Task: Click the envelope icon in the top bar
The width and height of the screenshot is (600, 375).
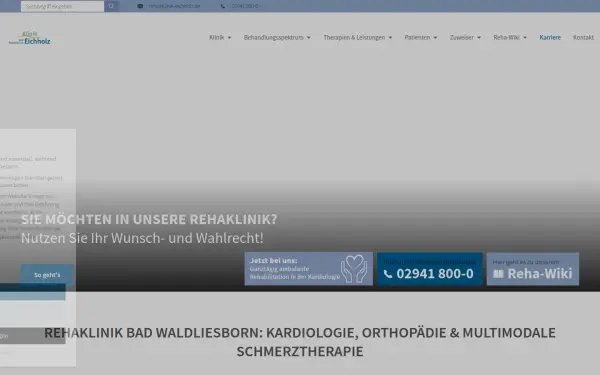Action: [x=140, y=6]
